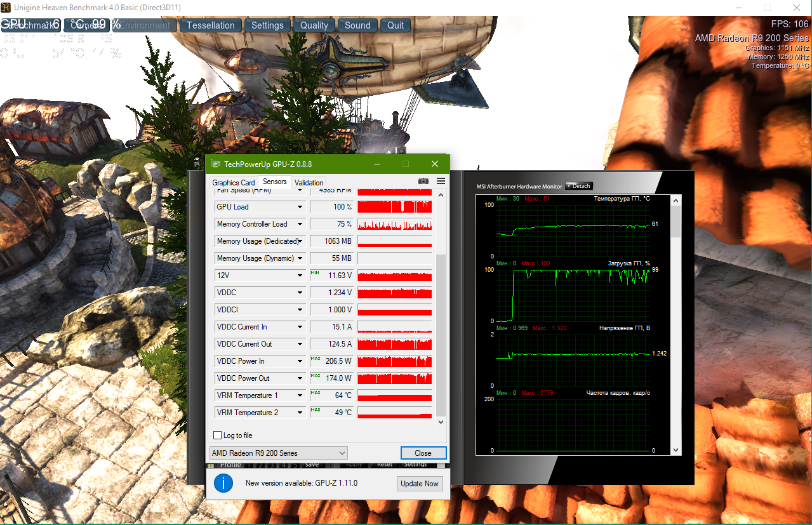The width and height of the screenshot is (812, 525).
Task: Click the 12V sensor history graph
Action: point(394,276)
